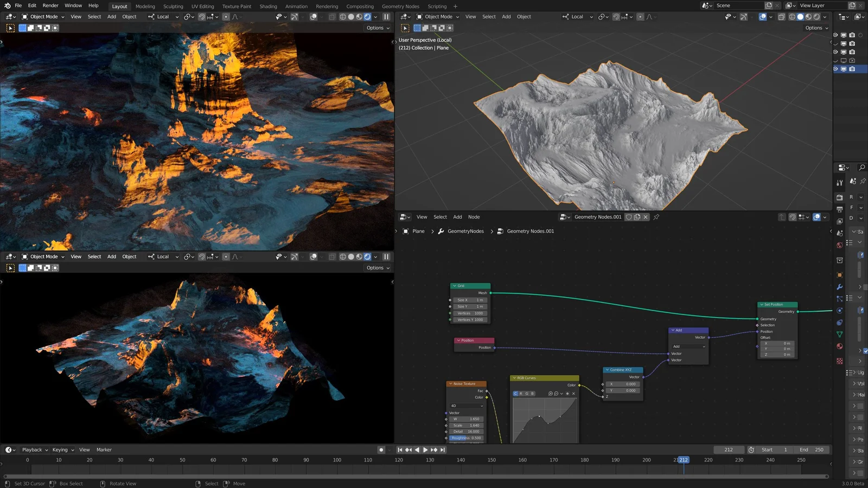The image size is (868, 488).
Task: Disable camera render visibility for the selected Plane
Action: [x=852, y=69]
